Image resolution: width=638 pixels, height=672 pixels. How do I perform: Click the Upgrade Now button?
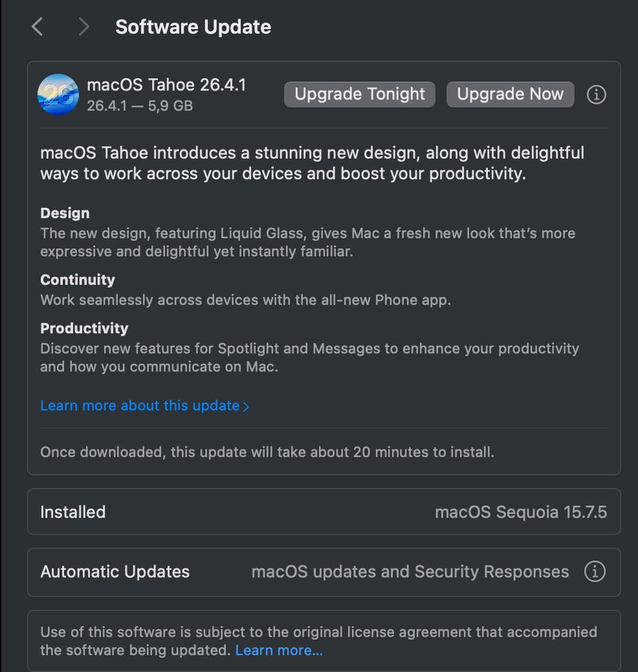510,94
